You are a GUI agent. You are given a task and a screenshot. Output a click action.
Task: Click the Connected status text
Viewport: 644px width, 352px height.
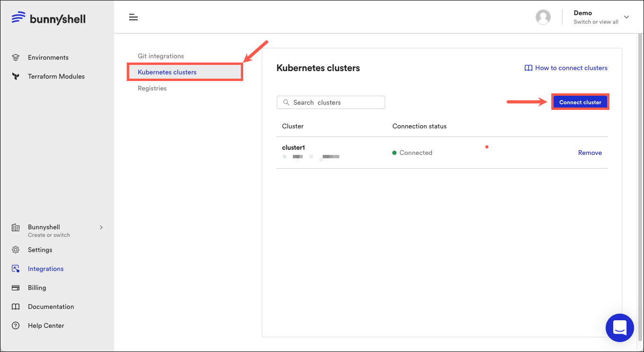(416, 153)
